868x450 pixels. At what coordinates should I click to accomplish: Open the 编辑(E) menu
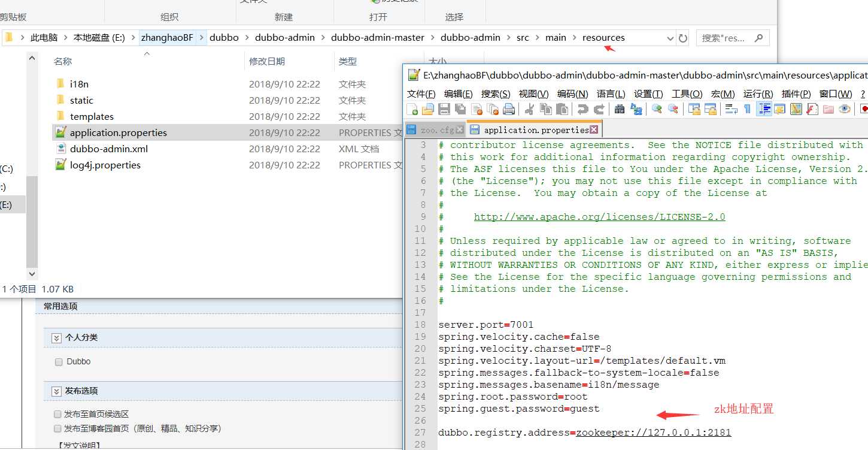coord(459,94)
